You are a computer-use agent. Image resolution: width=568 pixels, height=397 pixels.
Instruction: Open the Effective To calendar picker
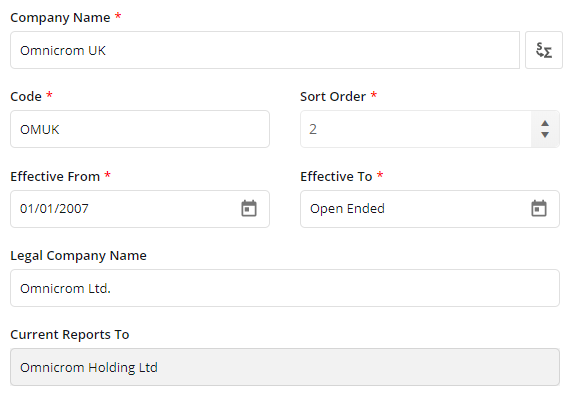(539, 209)
